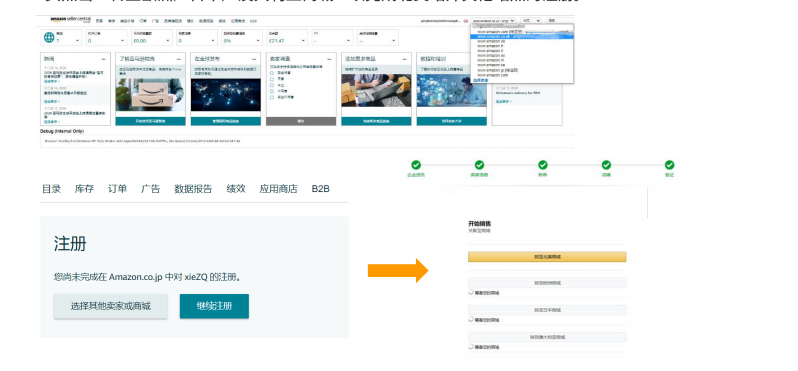Choose www.amazon.nl in marketplace list
Image resolution: width=798 pixels, height=371 pixels.
pyautogui.click(x=490, y=60)
